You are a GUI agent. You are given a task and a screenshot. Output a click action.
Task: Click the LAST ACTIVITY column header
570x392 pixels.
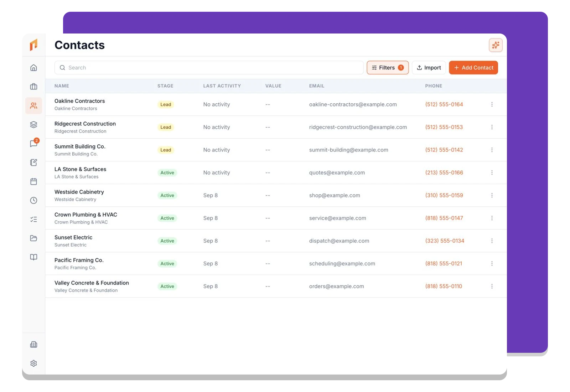(222, 86)
